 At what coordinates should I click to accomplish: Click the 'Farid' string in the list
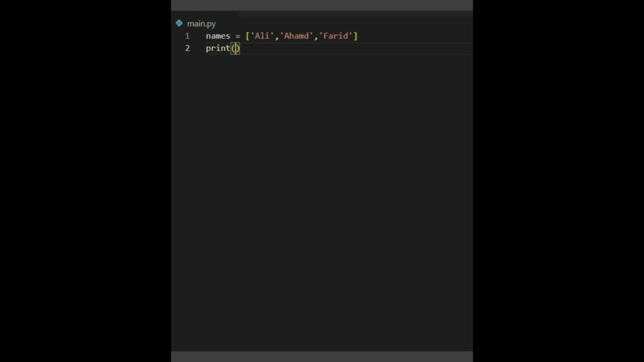pos(336,36)
